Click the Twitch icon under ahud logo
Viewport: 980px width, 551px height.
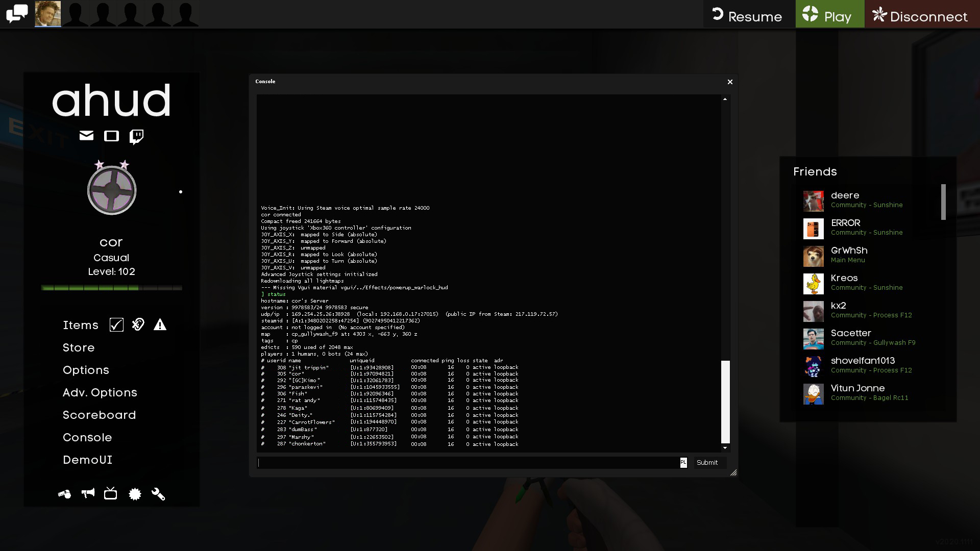pos(136,136)
